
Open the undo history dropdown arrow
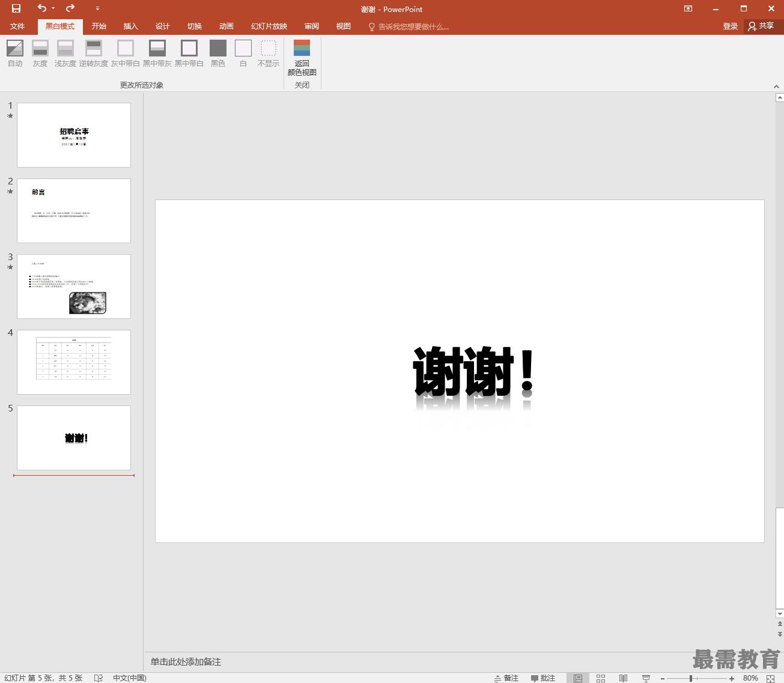(x=53, y=8)
